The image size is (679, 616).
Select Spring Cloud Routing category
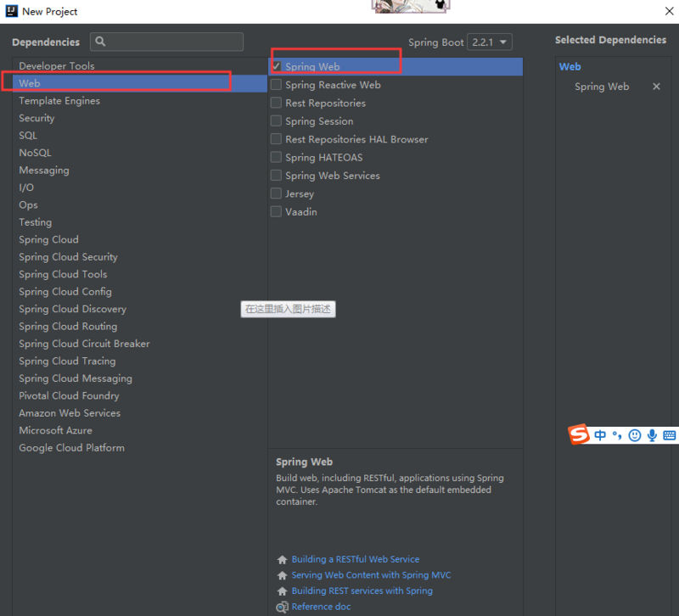click(140, 326)
